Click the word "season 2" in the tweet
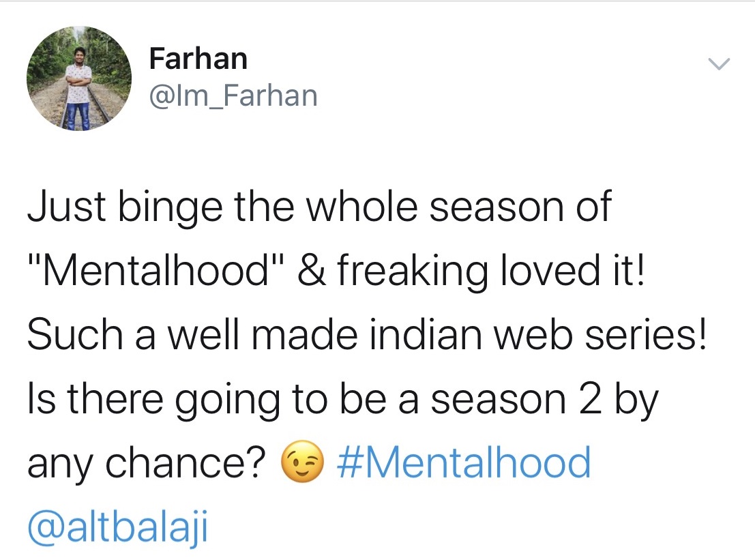 pyautogui.click(x=515, y=400)
